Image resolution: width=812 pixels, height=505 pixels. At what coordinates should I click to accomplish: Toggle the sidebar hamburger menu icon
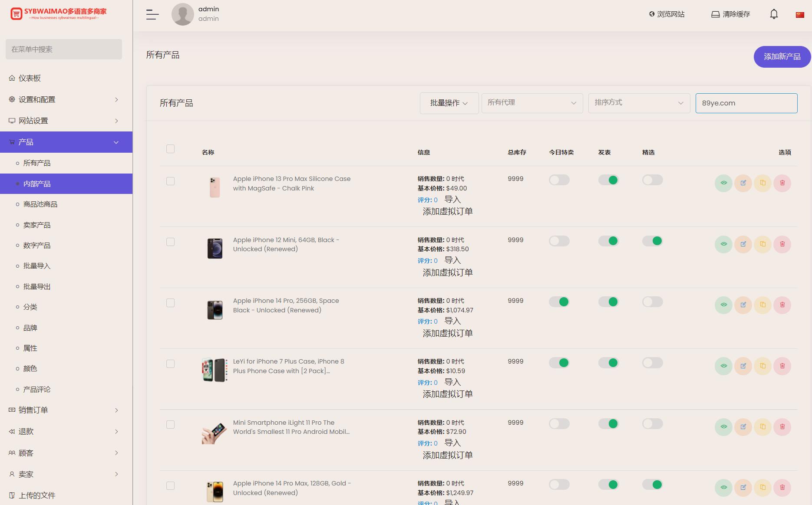point(152,14)
